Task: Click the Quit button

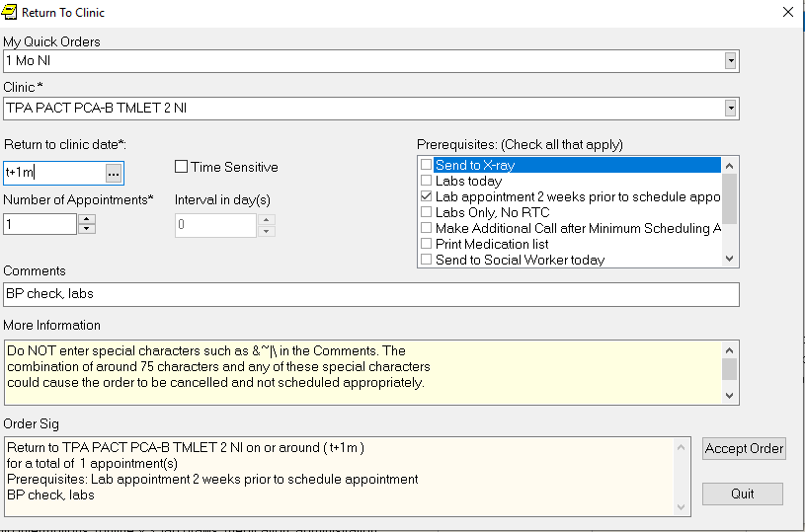Action: point(743,494)
